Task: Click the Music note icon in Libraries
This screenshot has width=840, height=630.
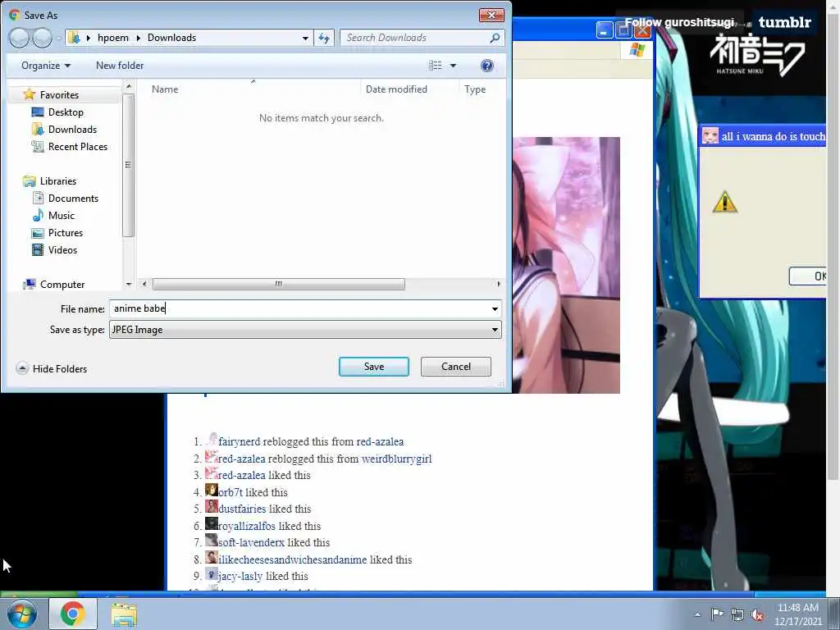Action: [x=38, y=216]
